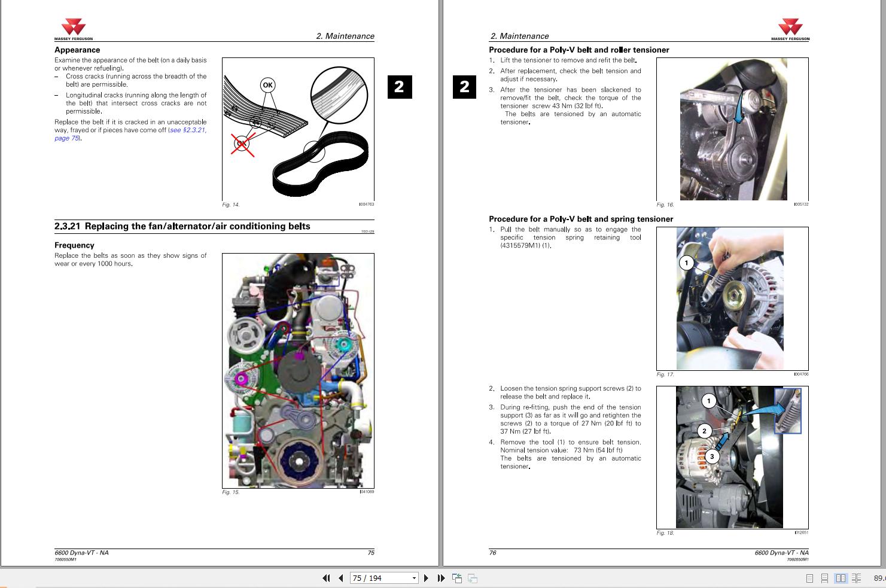Go to the previous page
The height and width of the screenshot is (588, 886).
click(341, 578)
